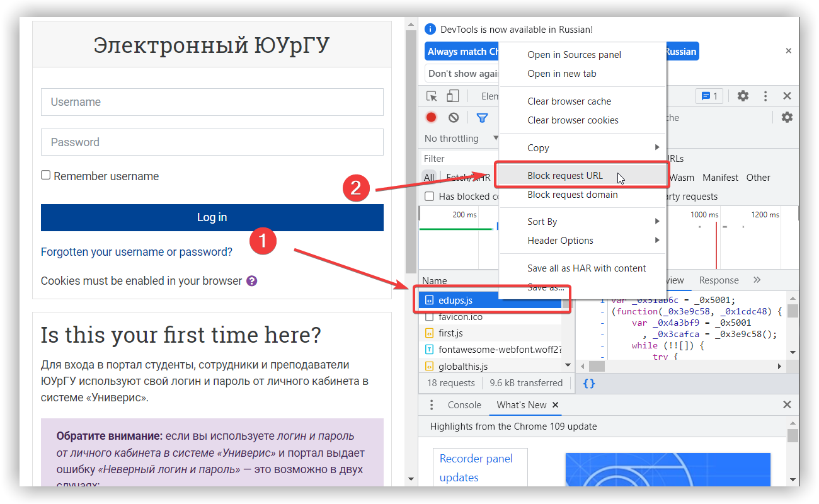Open DevTools settings gear icon
The width and height of the screenshot is (819, 504).
tap(743, 96)
